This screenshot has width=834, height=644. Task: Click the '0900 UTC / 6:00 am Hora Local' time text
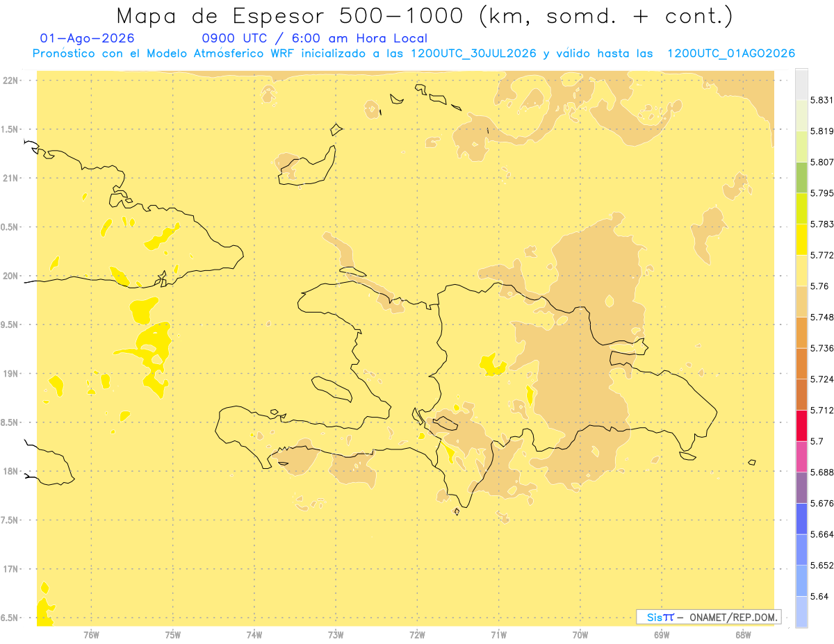[314, 38]
